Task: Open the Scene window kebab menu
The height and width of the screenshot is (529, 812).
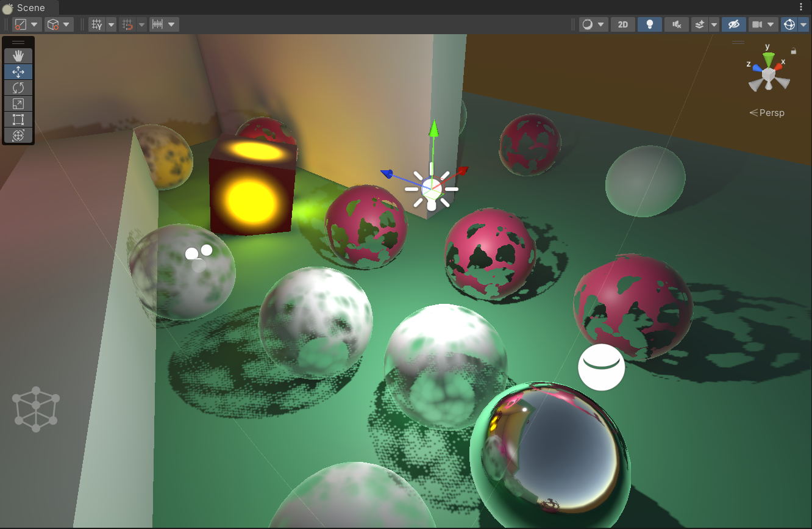Action: [x=801, y=7]
